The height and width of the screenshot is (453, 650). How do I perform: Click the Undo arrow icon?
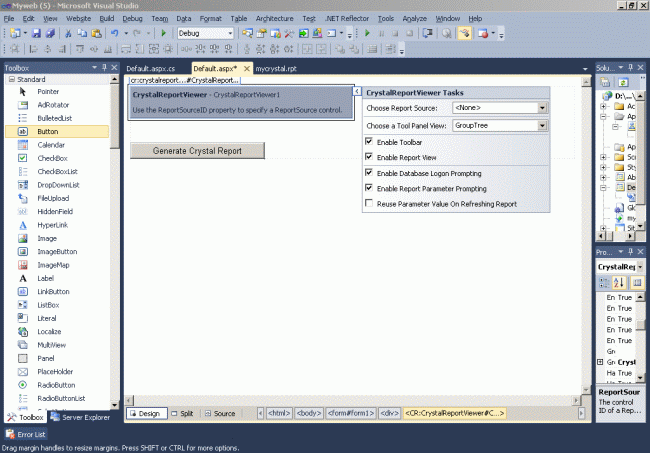(114, 33)
